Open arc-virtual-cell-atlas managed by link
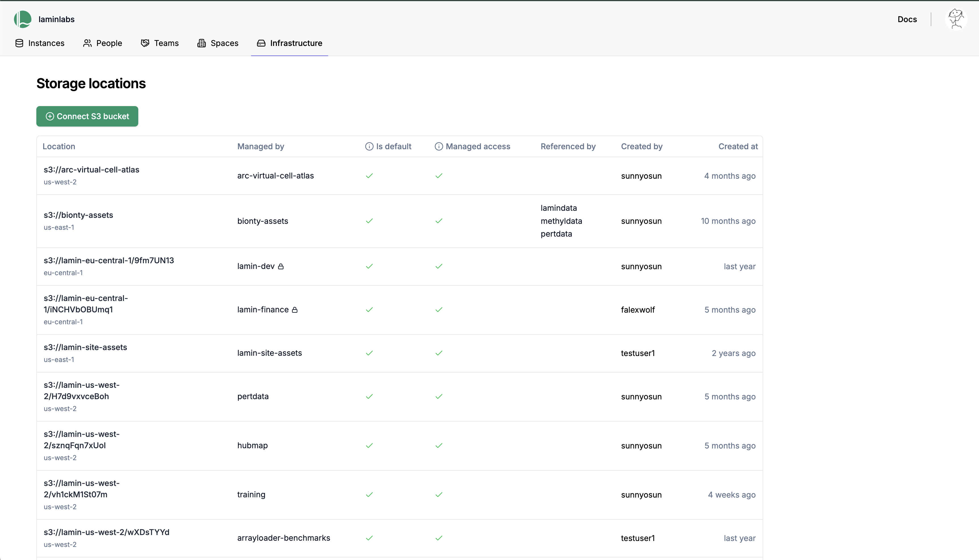This screenshot has height=560, width=979. point(275,176)
